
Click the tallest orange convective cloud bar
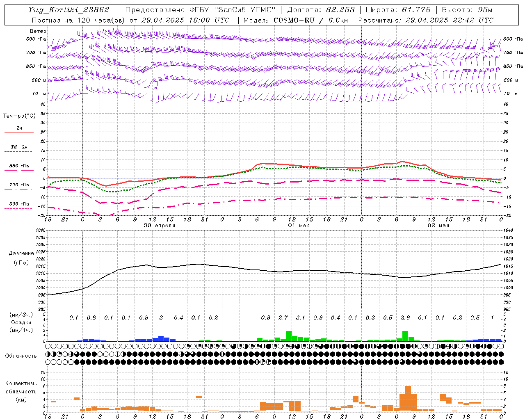[x=408, y=398]
